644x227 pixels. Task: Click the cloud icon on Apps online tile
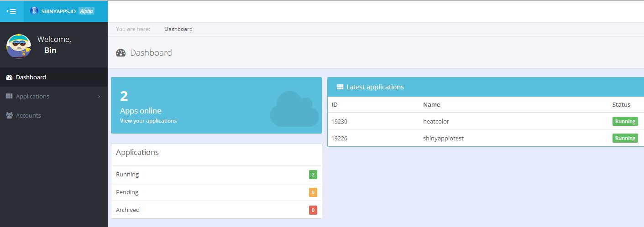pyautogui.click(x=294, y=109)
